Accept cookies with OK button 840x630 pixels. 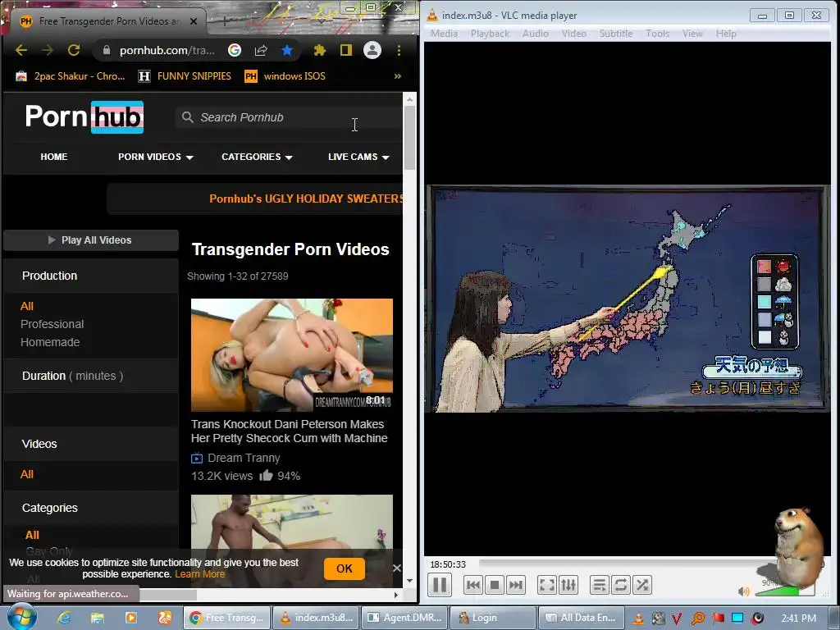click(x=344, y=568)
